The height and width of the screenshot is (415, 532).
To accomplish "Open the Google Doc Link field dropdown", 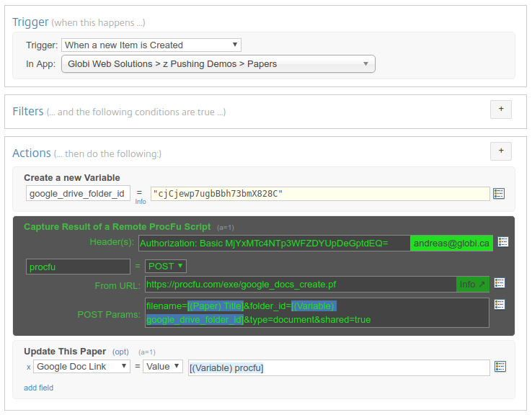I will coord(81,367).
